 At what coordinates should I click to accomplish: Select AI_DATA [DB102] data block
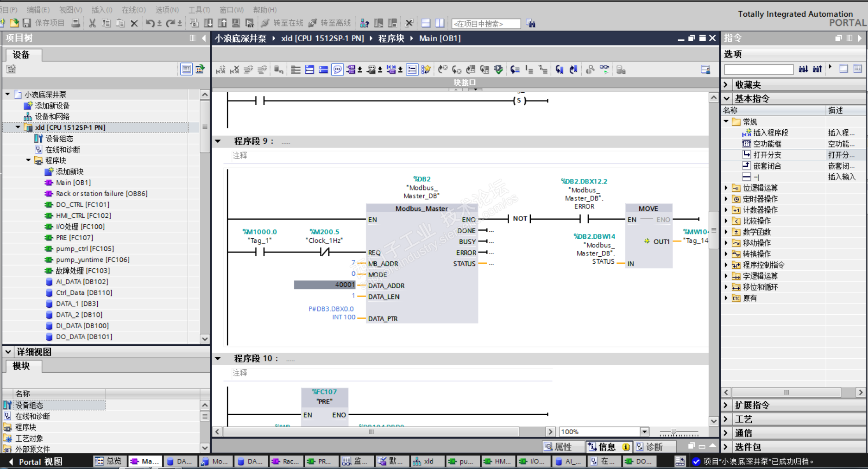click(x=82, y=282)
